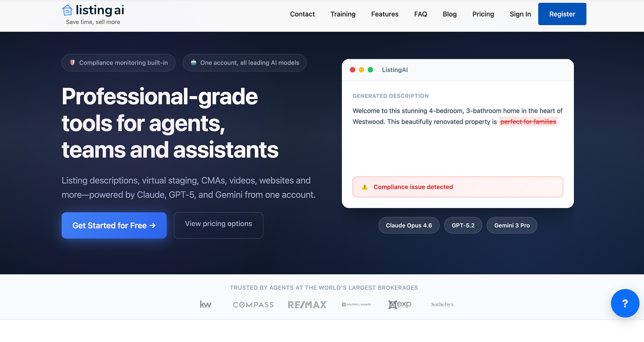Image resolution: width=644 pixels, height=342 pixels.
Task: Click the One account, all leading AI models badge
Action: (x=245, y=63)
